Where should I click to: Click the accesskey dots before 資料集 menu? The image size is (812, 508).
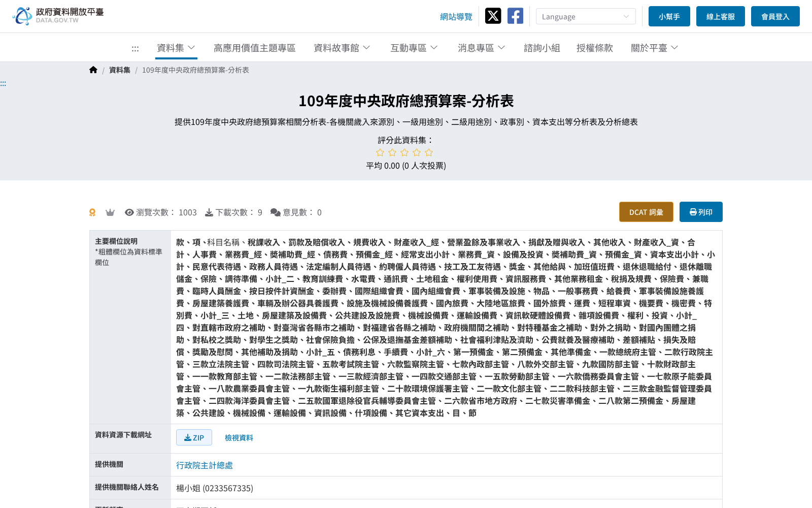tap(135, 49)
